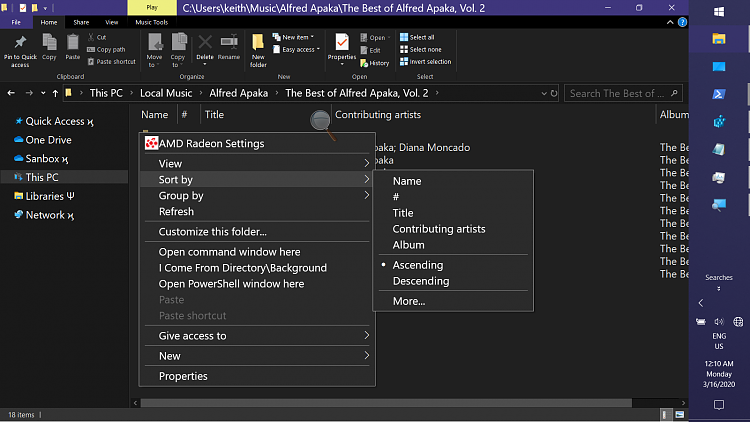Click Alfred Apaka in the breadcrumb
Viewport: 750px width, 422px height.
(x=238, y=93)
